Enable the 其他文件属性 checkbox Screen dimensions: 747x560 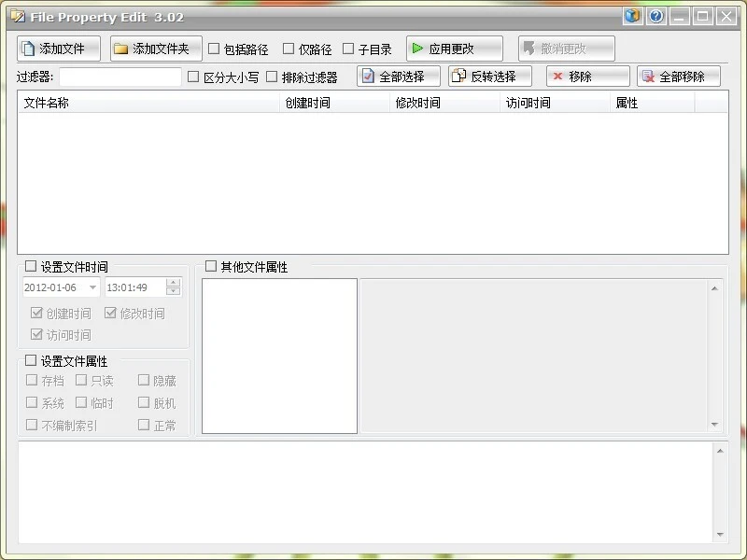click(211, 266)
